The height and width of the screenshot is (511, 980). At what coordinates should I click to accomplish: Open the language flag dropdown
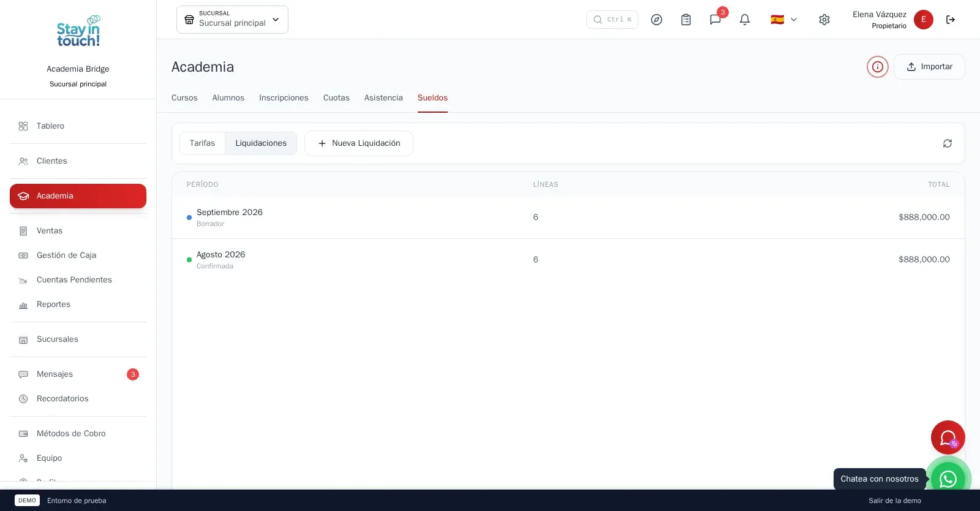pyautogui.click(x=784, y=20)
